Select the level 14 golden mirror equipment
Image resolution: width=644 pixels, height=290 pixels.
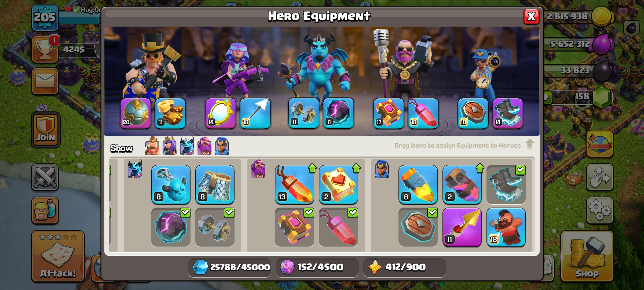[220, 113]
